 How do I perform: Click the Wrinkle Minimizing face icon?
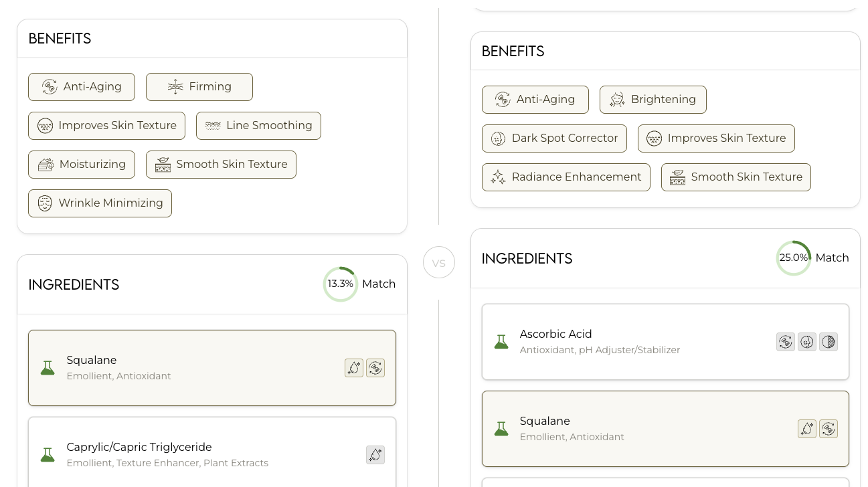coord(45,203)
